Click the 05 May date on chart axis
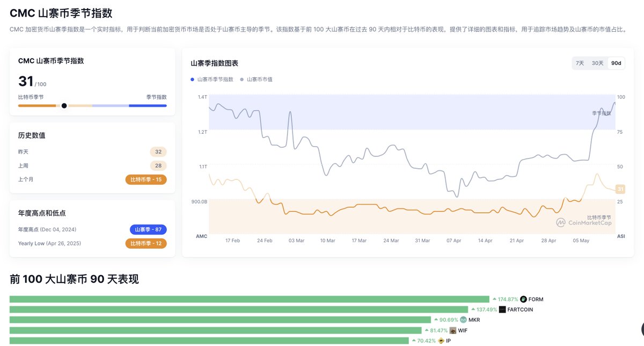 point(581,241)
